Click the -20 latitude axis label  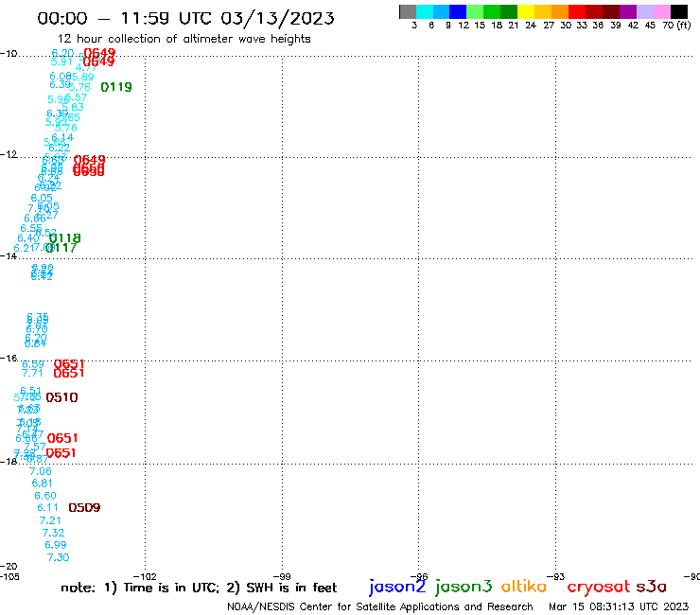[9, 567]
